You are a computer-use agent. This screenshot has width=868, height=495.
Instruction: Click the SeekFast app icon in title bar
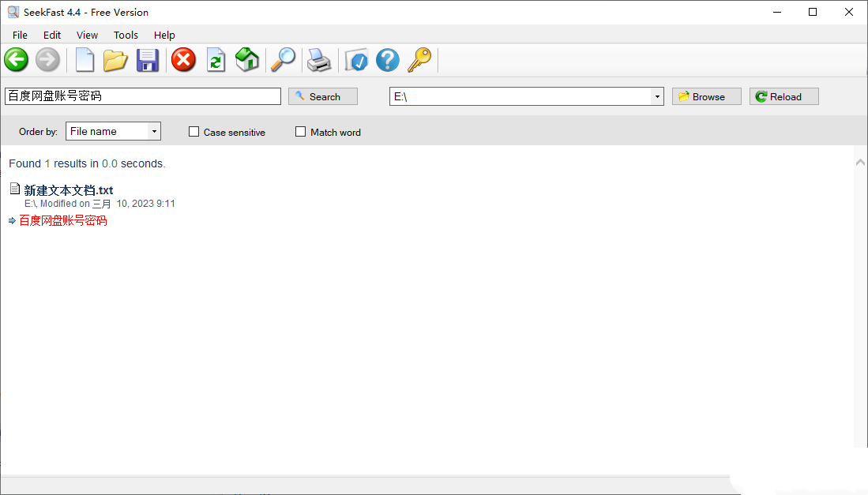[x=13, y=12]
